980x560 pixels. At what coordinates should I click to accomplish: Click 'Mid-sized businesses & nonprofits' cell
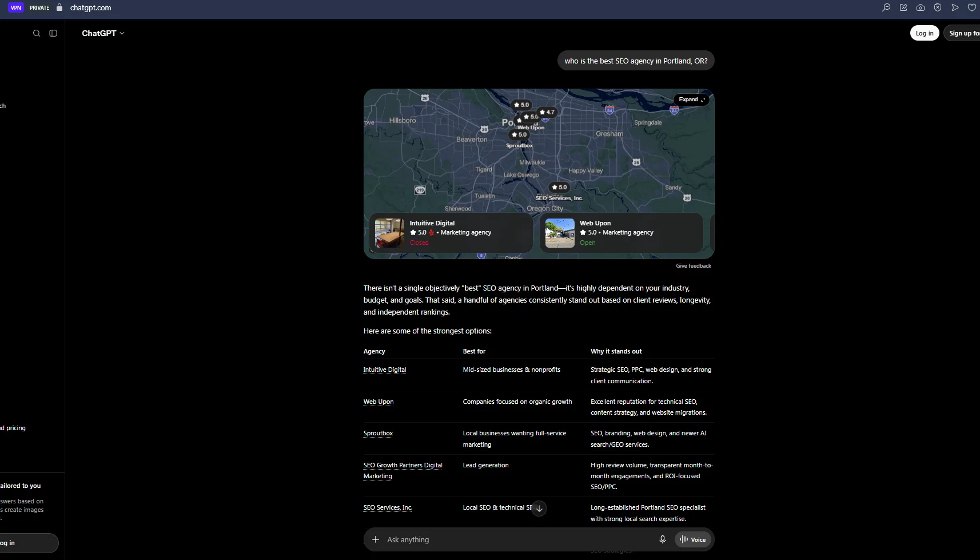(511, 370)
